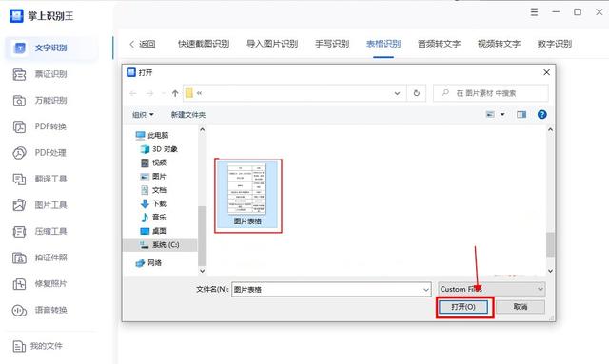This screenshot has width=609, height=364.
Task: Switch to the 手写识别 tab
Action: tap(332, 44)
